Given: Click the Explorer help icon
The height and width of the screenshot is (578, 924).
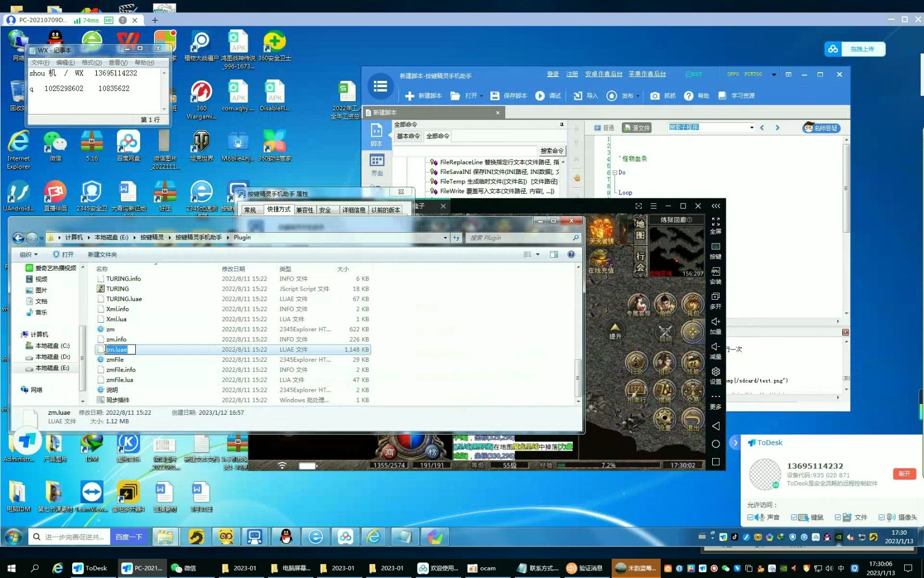Looking at the screenshot, I should tap(571, 254).
